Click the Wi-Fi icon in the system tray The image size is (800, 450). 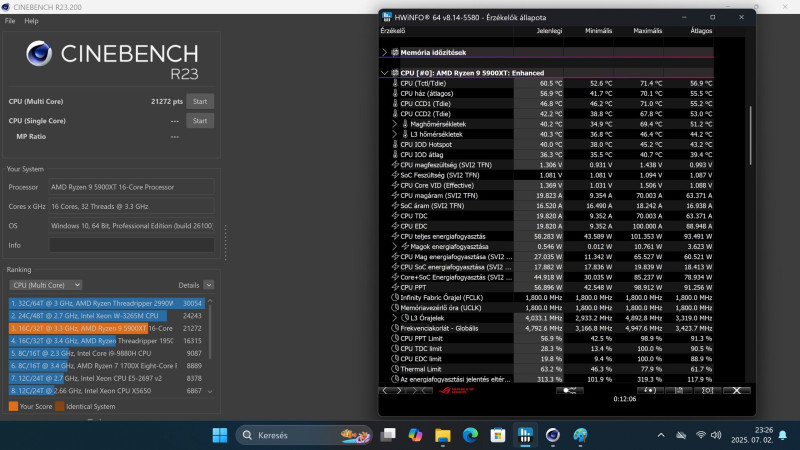pyautogui.click(x=701, y=435)
